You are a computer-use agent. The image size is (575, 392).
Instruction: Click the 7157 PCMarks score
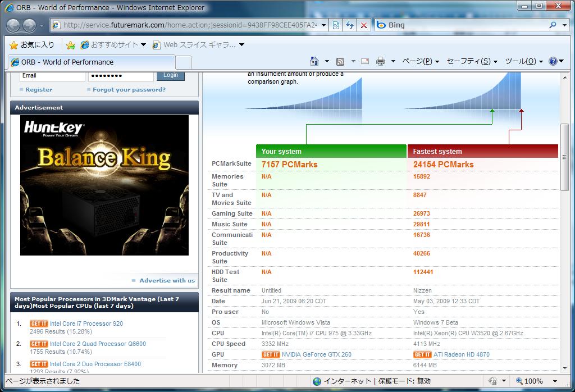pos(289,165)
